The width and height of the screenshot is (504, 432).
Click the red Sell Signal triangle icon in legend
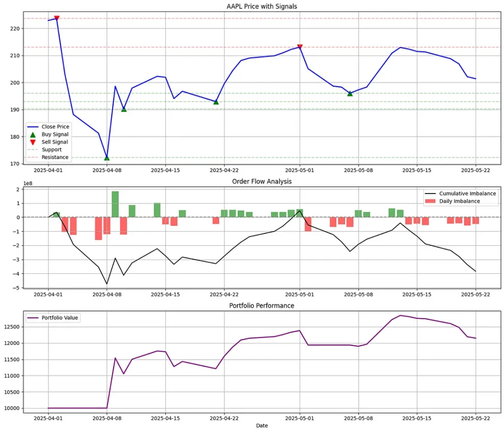coord(33,142)
